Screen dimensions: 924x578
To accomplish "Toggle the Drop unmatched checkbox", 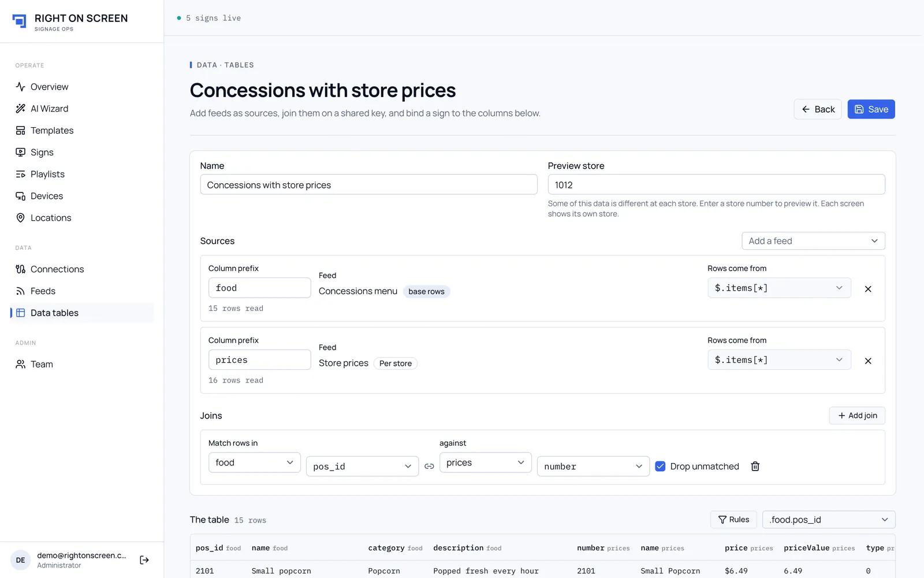I will [661, 466].
